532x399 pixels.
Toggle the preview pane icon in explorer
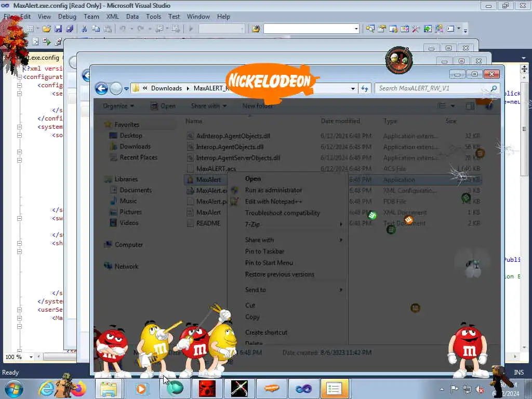tap(470, 106)
